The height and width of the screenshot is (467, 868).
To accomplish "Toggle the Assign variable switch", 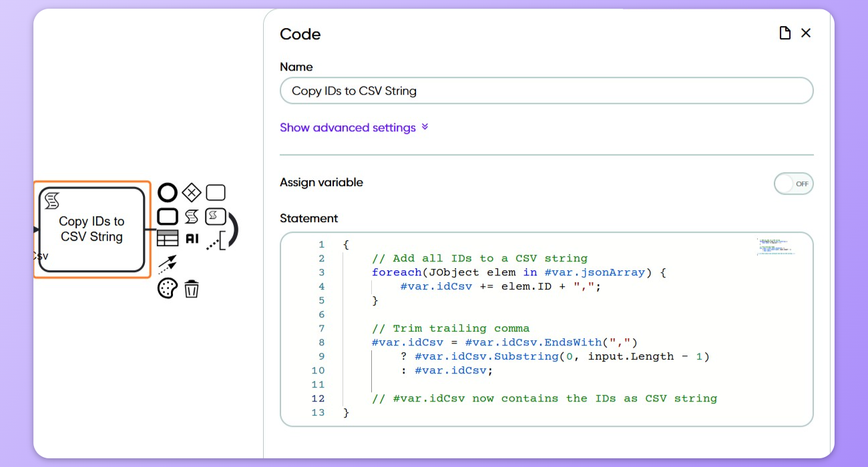I will pos(793,183).
